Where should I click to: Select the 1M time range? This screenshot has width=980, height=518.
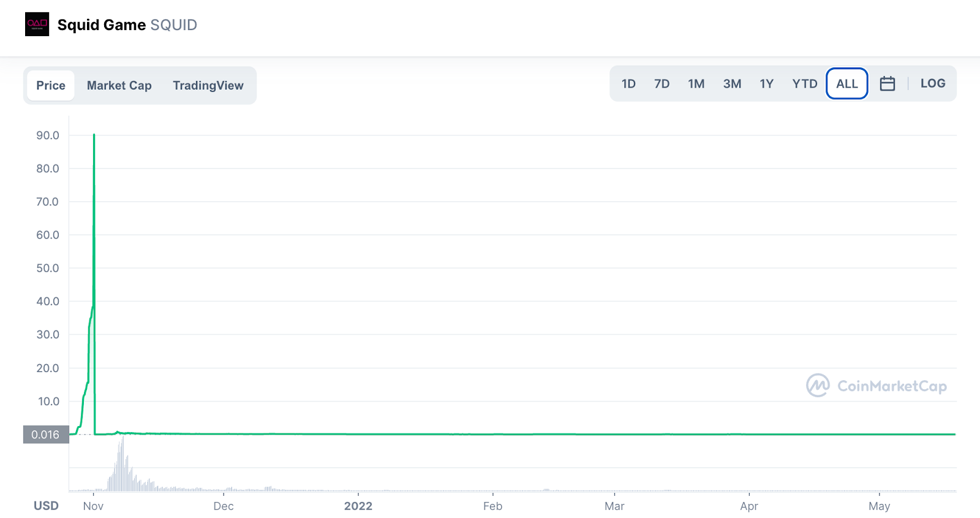(696, 83)
